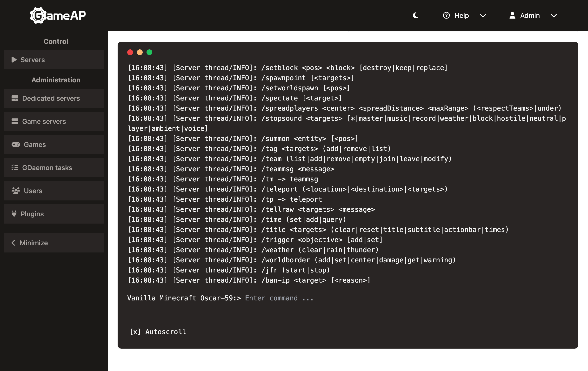Click the Help question mark icon
The height and width of the screenshot is (371, 588).
446,15
